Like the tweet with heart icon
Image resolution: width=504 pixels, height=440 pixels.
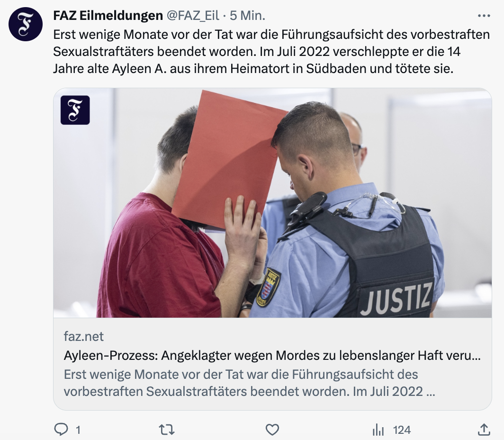[272, 430]
